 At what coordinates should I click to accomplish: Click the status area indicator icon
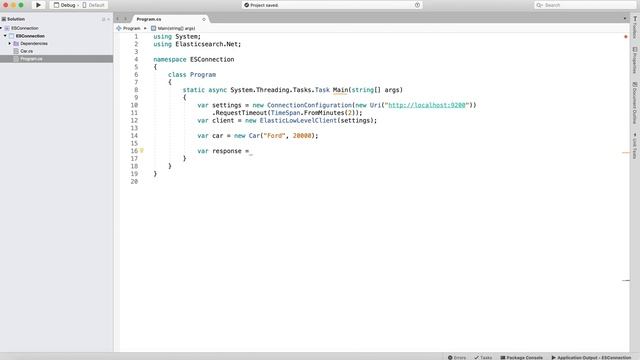pos(417,5)
